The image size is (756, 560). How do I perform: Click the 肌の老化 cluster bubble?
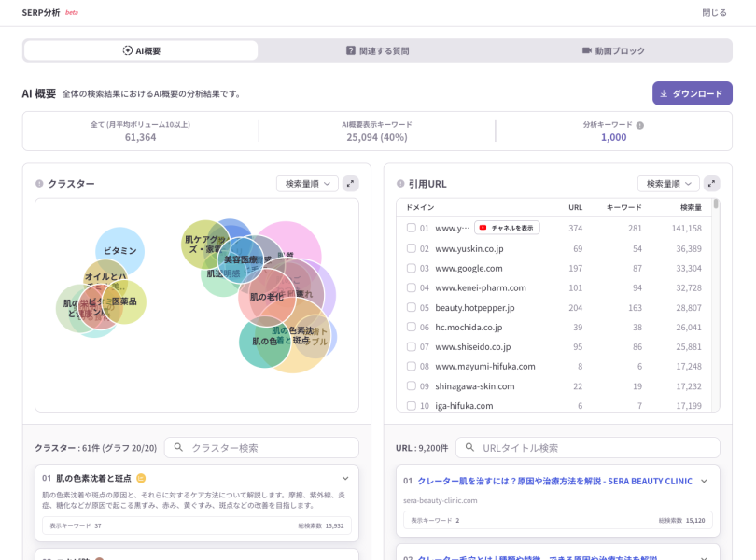[x=267, y=297]
